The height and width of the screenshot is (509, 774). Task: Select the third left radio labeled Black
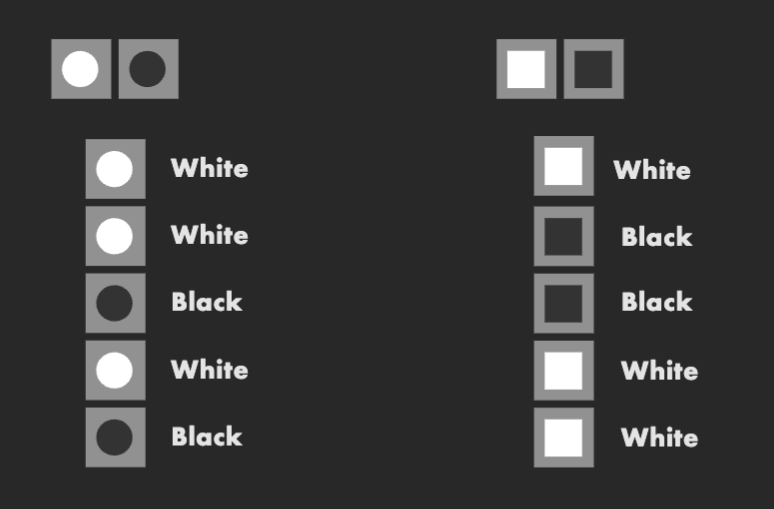pyautogui.click(x=116, y=303)
